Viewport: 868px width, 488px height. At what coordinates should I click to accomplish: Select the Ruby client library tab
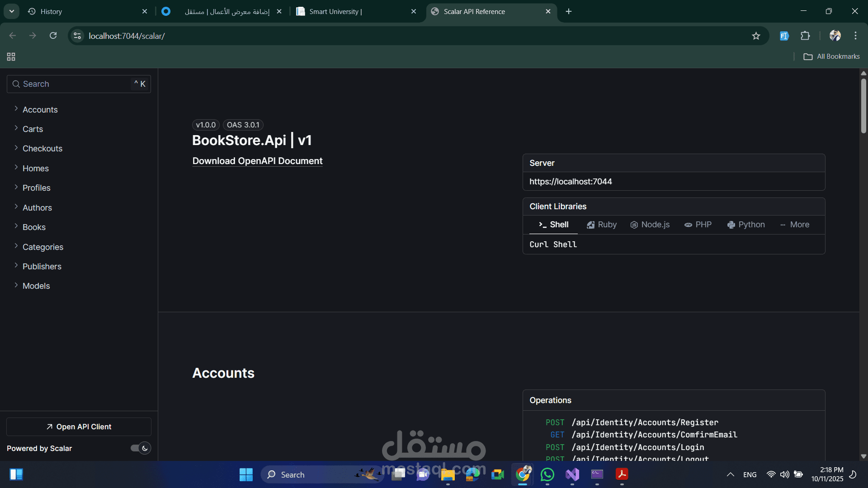pyautogui.click(x=602, y=225)
